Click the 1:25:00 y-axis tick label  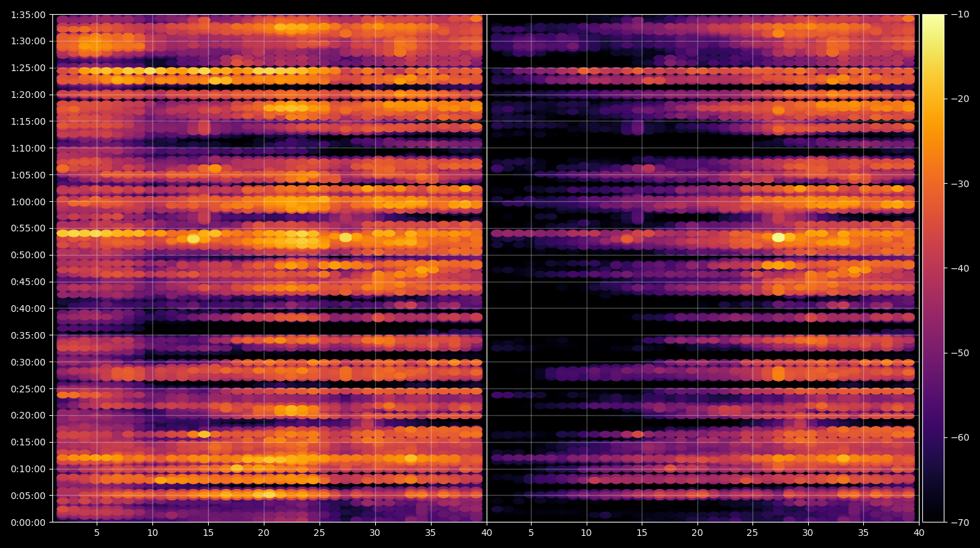pos(28,68)
